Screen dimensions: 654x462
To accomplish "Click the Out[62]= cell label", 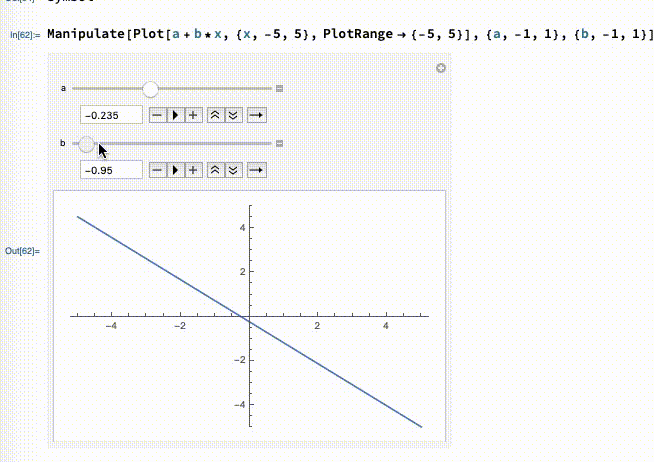I will point(23,251).
